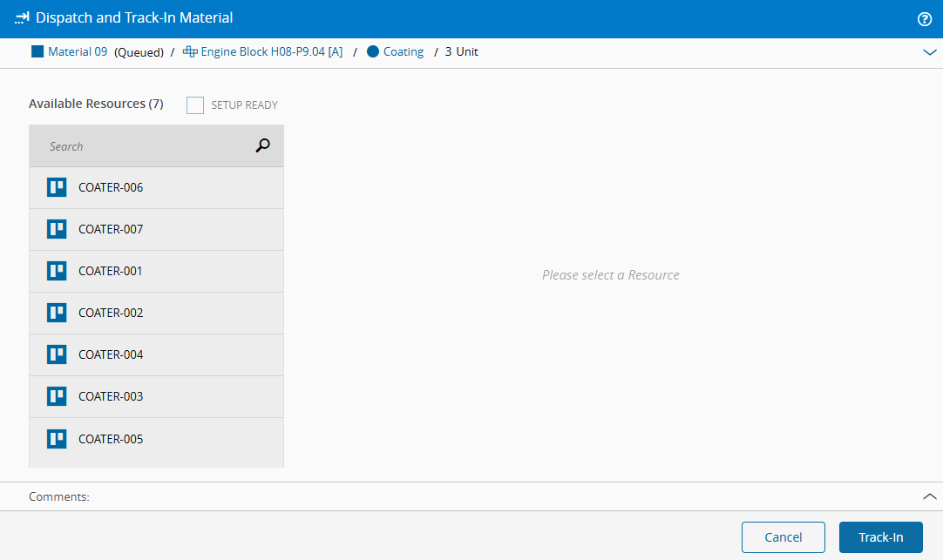This screenshot has height=560, width=943.
Task: Open the Coating step link
Action: click(404, 51)
